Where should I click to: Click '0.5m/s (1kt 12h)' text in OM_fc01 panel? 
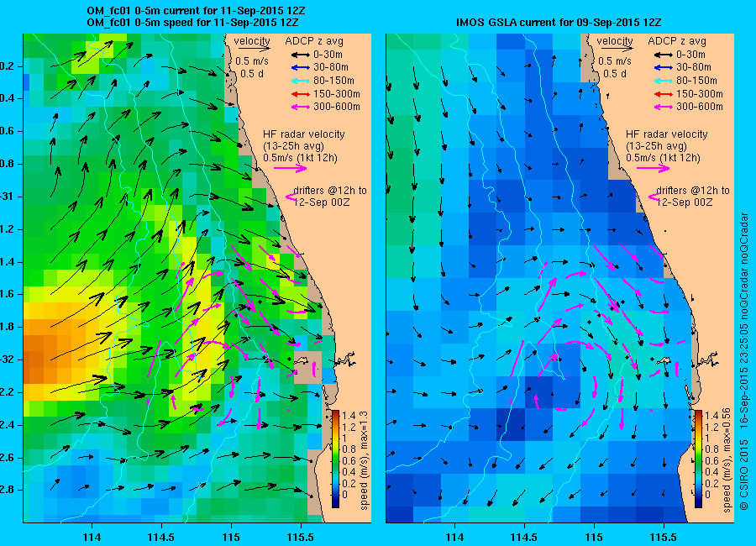[301, 158]
